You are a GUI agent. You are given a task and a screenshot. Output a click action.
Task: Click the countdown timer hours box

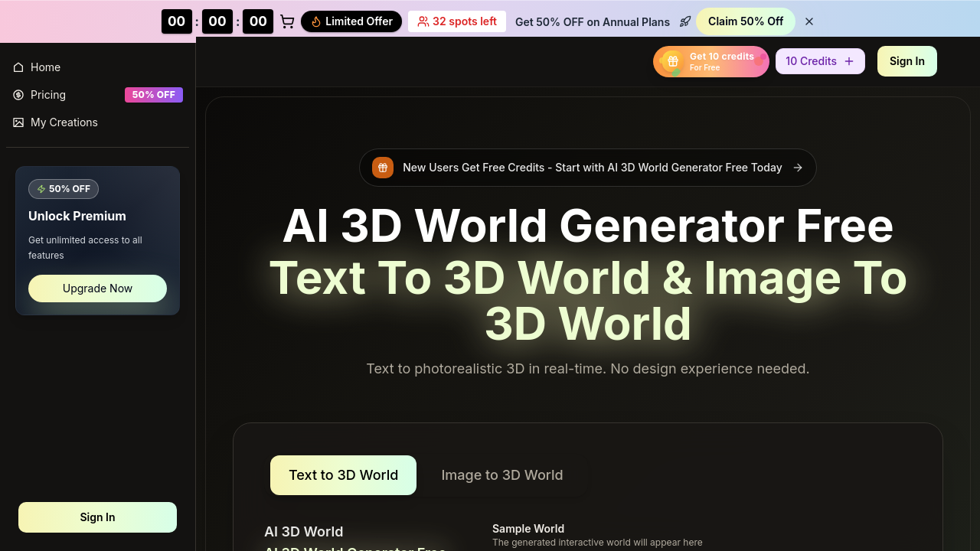pyautogui.click(x=177, y=21)
